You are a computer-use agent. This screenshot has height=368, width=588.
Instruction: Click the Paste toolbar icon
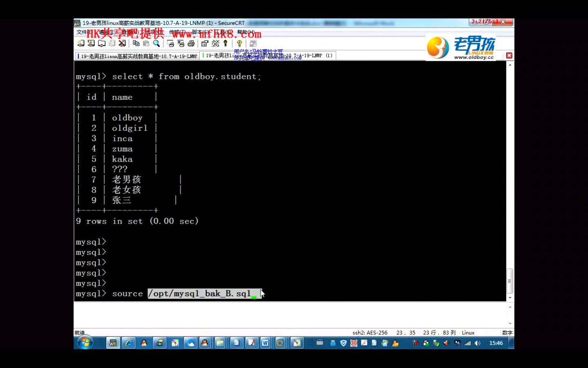coord(146,43)
